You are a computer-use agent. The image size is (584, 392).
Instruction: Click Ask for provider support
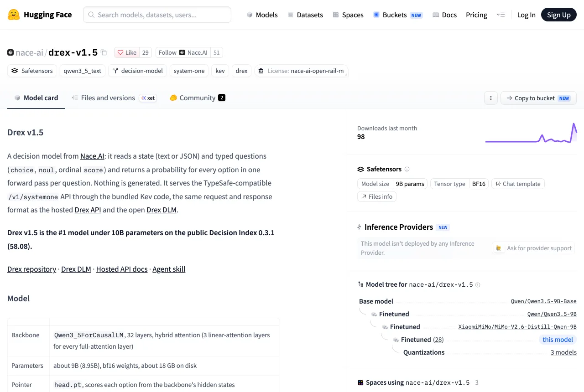[x=533, y=248]
